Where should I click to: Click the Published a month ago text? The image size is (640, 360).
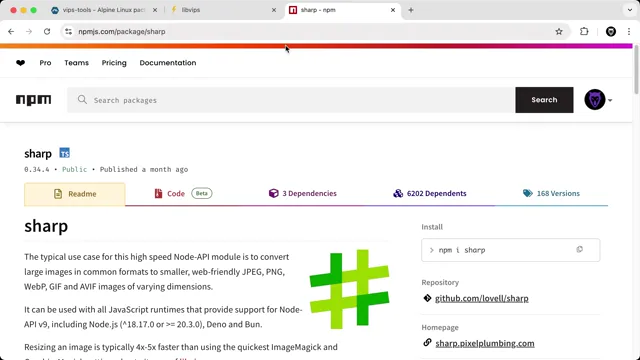coord(144,169)
